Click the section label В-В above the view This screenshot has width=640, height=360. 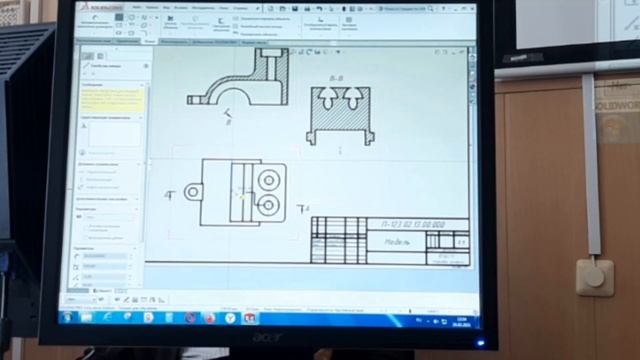coord(336,78)
